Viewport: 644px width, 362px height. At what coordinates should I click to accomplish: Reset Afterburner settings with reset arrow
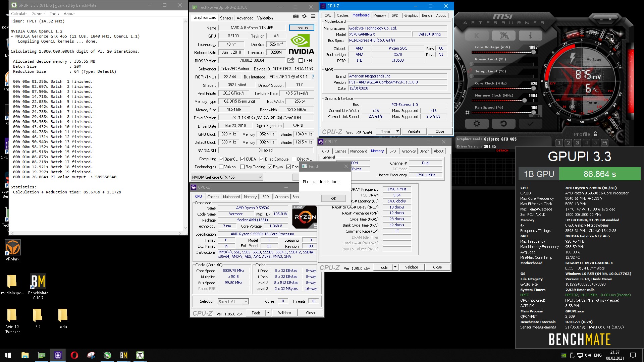[x=503, y=124]
